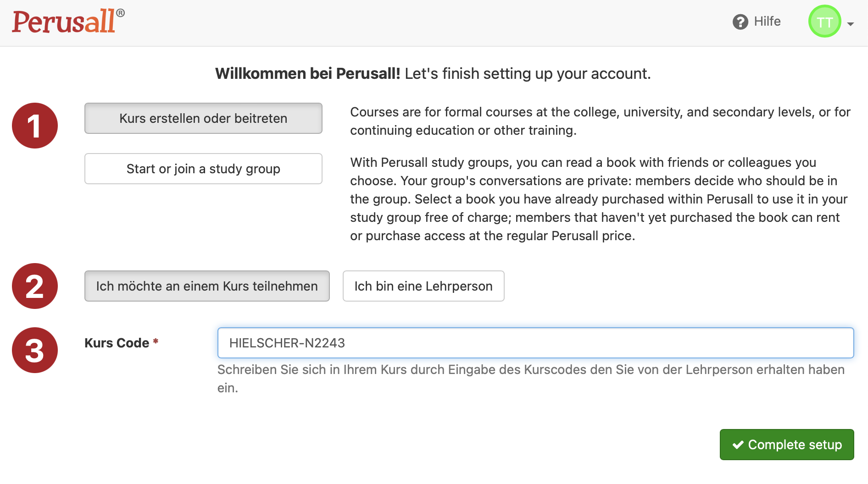Choose Start or join a study group
868x484 pixels.
tap(203, 169)
